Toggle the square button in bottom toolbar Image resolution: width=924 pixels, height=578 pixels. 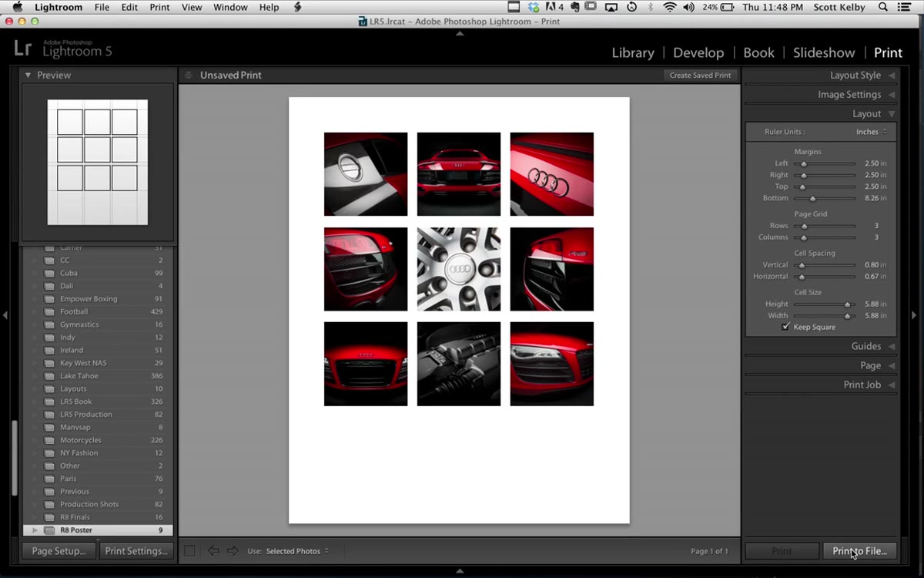(189, 551)
